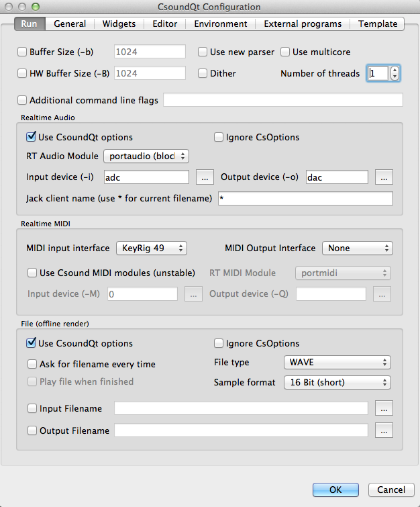The width and height of the screenshot is (420, 507).
Task: Check the Input Filename checkbox
Action: coord(32,408)
